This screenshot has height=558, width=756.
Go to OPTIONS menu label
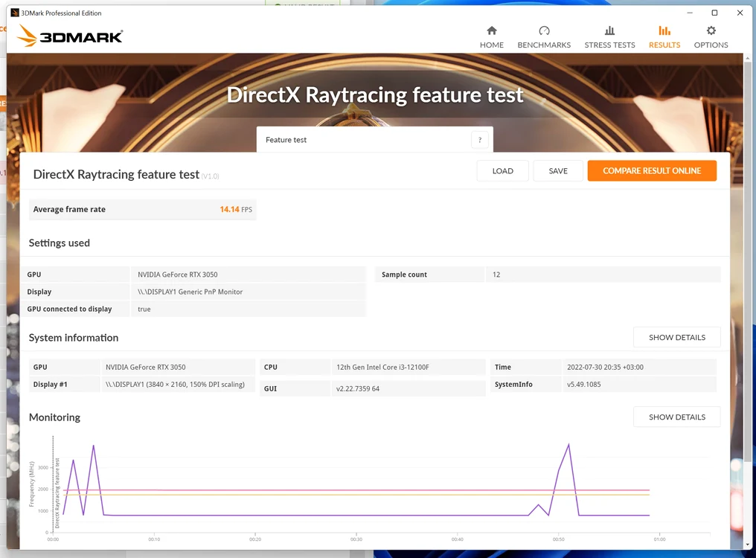(711, 45)
